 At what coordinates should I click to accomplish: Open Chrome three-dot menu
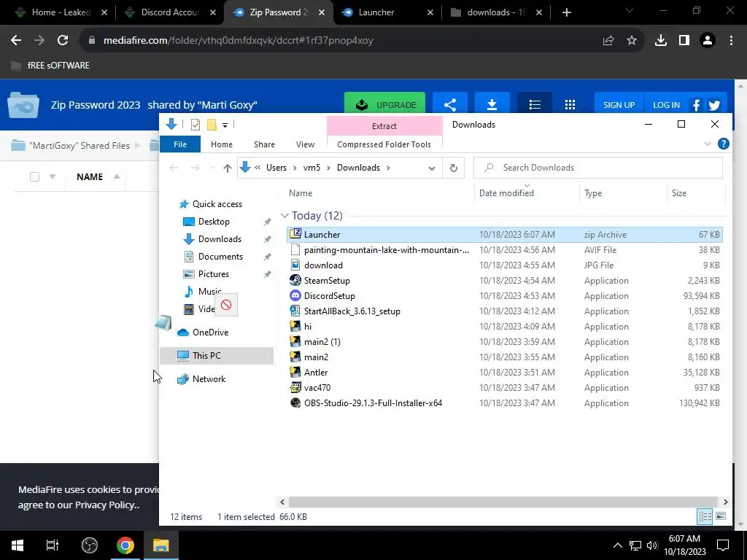pos(731,41)
